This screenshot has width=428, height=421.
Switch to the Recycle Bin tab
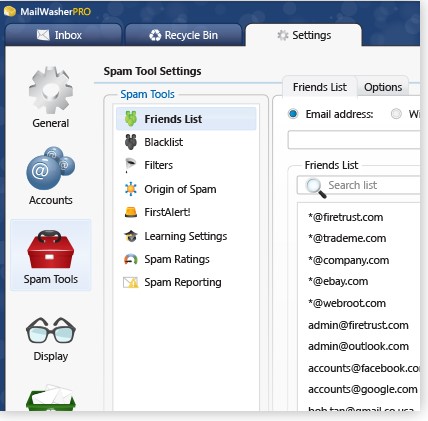(183, 35)
